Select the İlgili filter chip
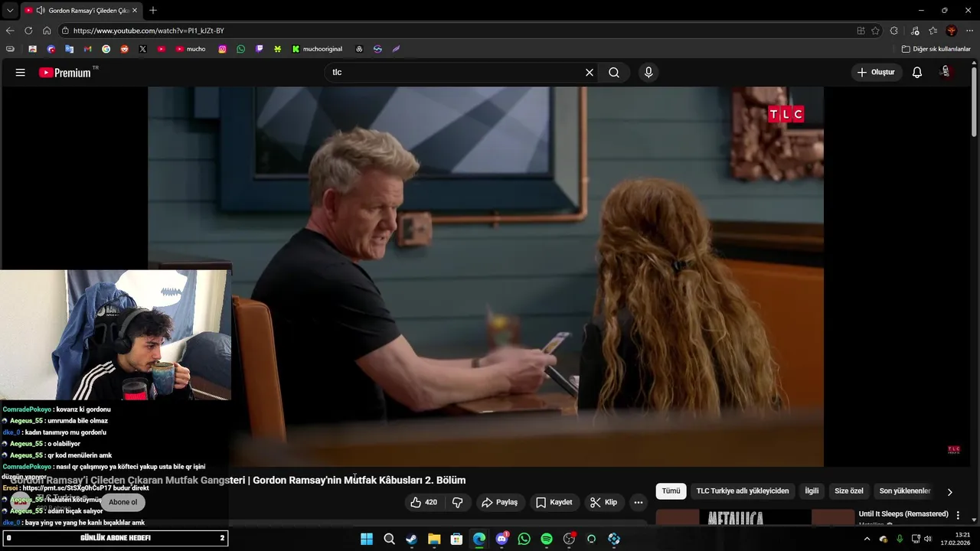The height and width of the screenshot is (551, 980). (x=812, y=491)
